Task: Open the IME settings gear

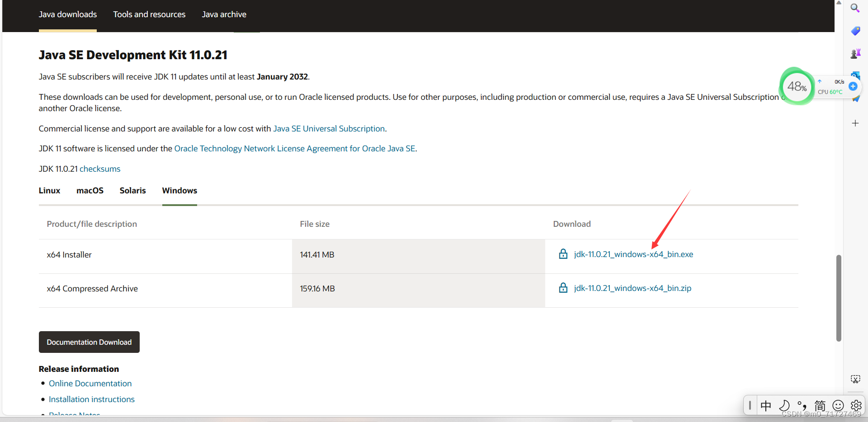Action: click(856, 406)
